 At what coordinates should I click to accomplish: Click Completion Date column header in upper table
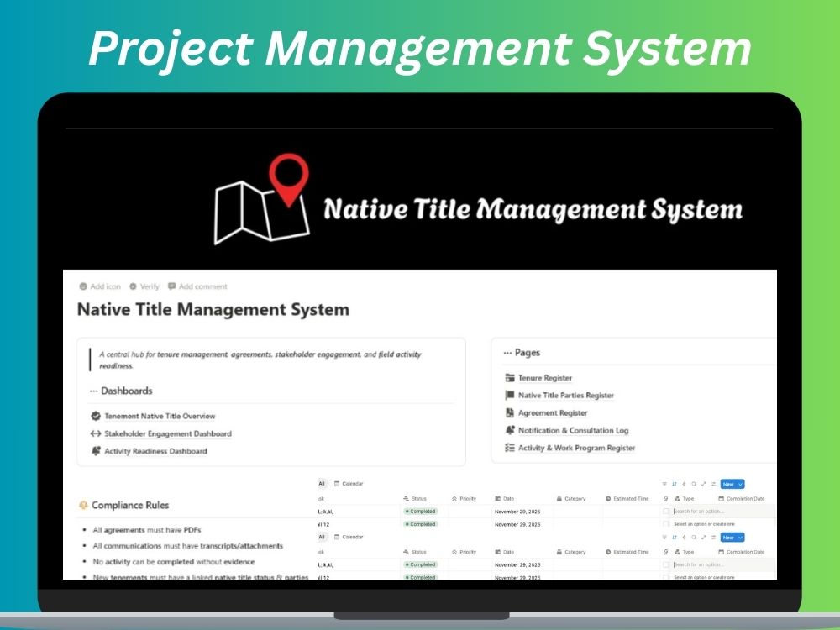(x=742, y=499)
